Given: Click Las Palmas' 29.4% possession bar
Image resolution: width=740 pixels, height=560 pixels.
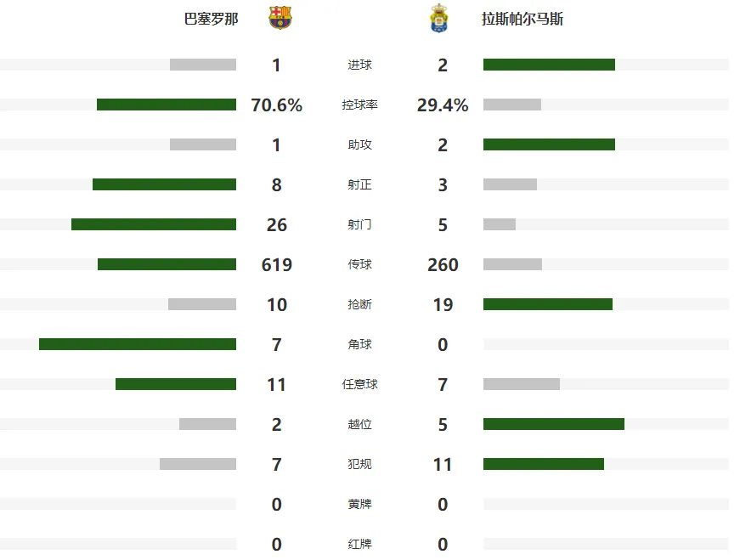Looking at the screenshot, I should tap(512, 105).
